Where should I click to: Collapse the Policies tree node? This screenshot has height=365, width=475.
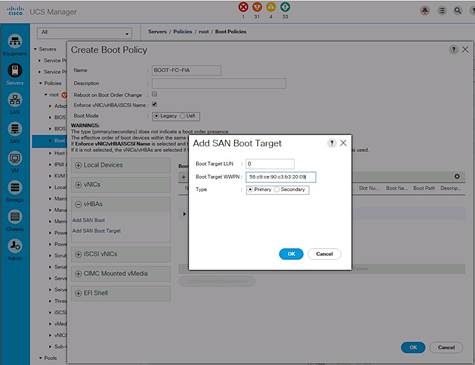(41, 83)
